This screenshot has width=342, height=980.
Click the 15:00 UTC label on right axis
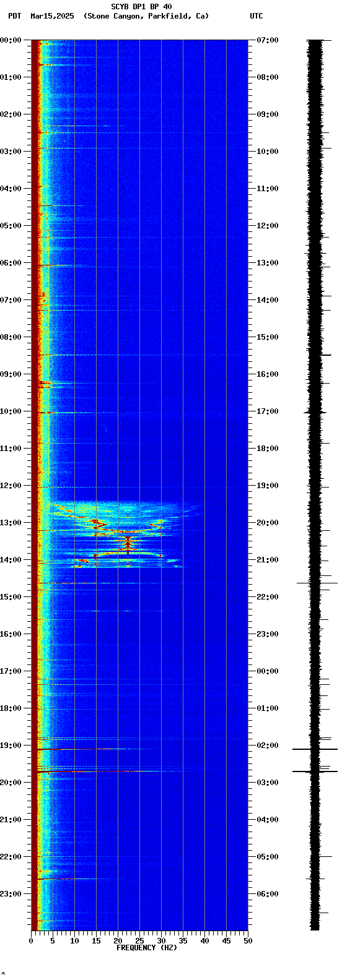pyautogui.click(x=268, y=337)
